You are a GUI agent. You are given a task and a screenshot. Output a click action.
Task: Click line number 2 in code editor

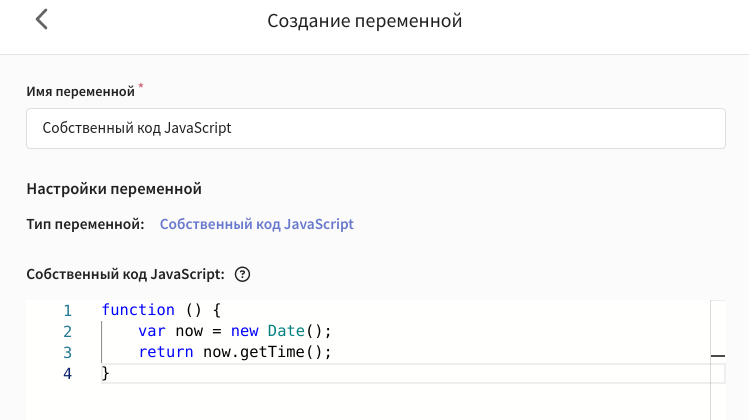(x=67, y=332)
